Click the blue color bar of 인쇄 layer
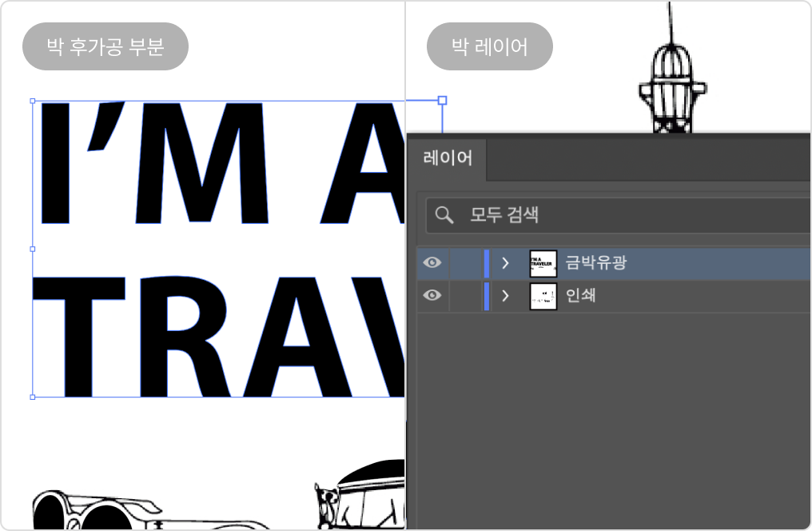Image resolution: width=812 pixels, height=531 pixels. pyautogui.click(x=487, y=296)
